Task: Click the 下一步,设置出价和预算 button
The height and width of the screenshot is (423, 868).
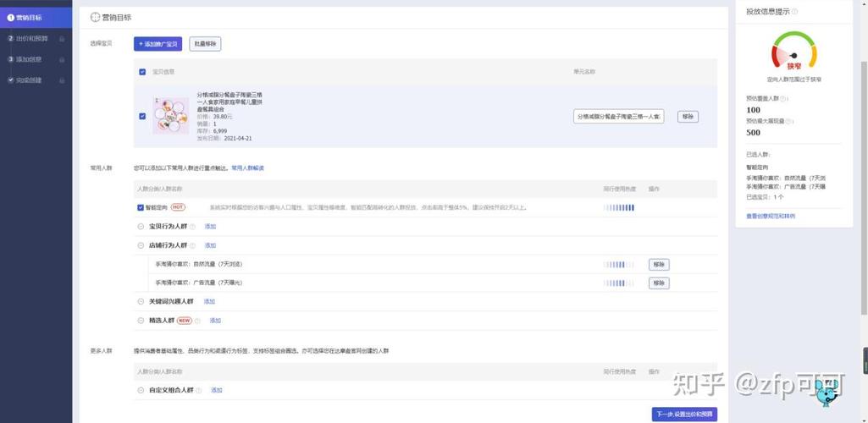Action: coord(685,415)
